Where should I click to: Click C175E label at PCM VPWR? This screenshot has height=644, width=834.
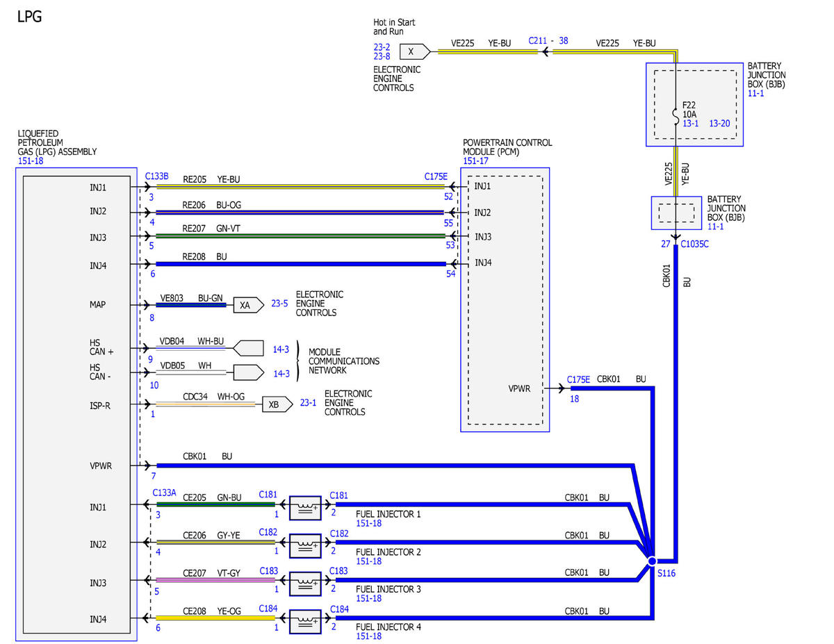[578, 379]
